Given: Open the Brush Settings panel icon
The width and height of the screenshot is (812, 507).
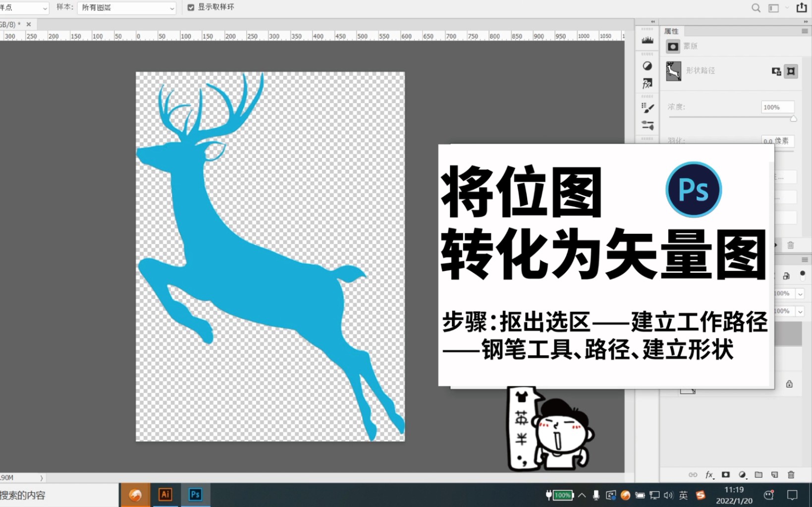Looking at the screenshot, I should (648, 108).
